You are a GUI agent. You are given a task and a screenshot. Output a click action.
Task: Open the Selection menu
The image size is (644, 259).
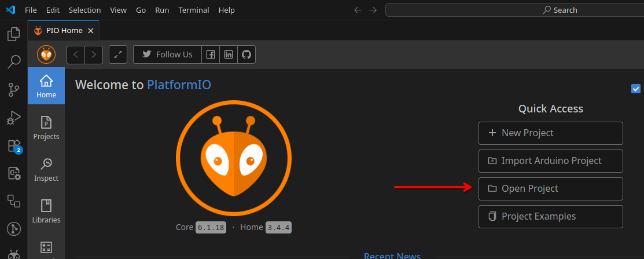pyautogui.click(x=84, y=10)
